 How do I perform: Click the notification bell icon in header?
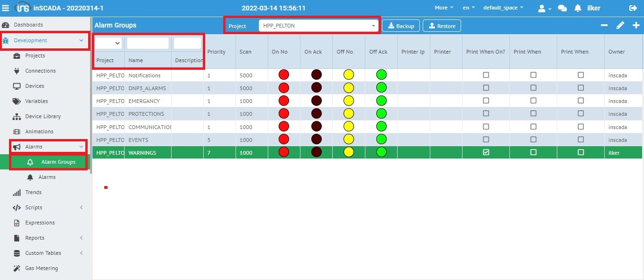(578, 8)
